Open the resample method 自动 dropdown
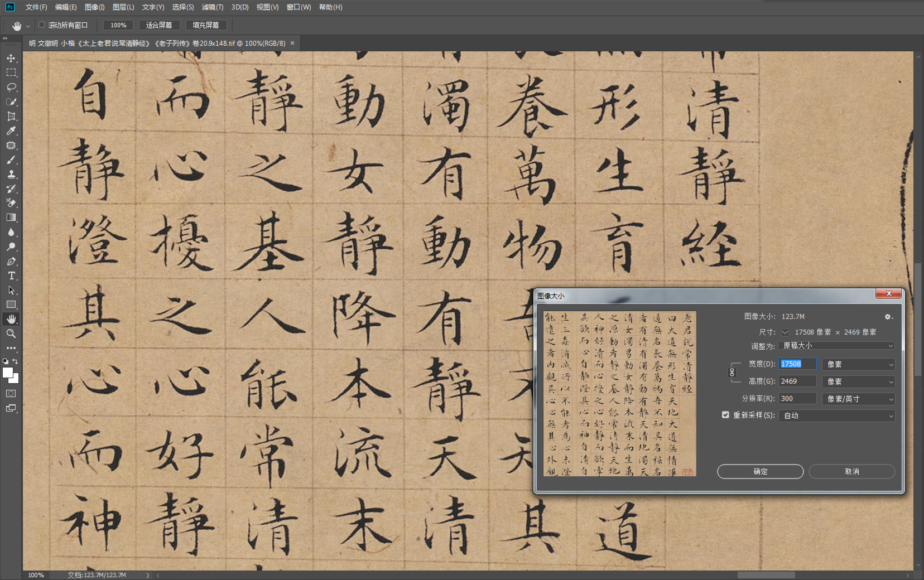Image resolution: width=924 pixels, height=580 pixels. click(837, 415)
